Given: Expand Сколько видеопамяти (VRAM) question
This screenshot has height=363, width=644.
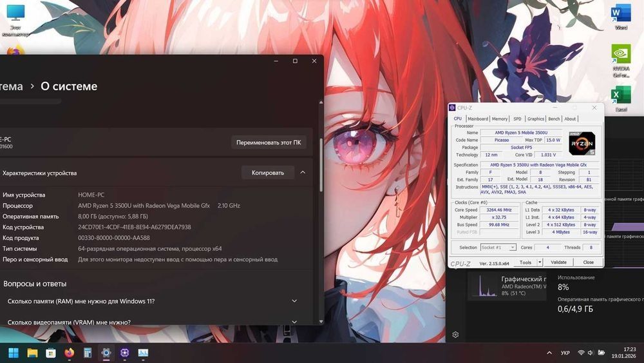Looking at the screenshot, I should point(294,322).
